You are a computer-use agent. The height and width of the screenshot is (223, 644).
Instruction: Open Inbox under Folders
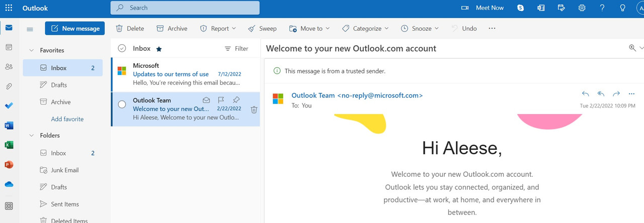(63, 153)
